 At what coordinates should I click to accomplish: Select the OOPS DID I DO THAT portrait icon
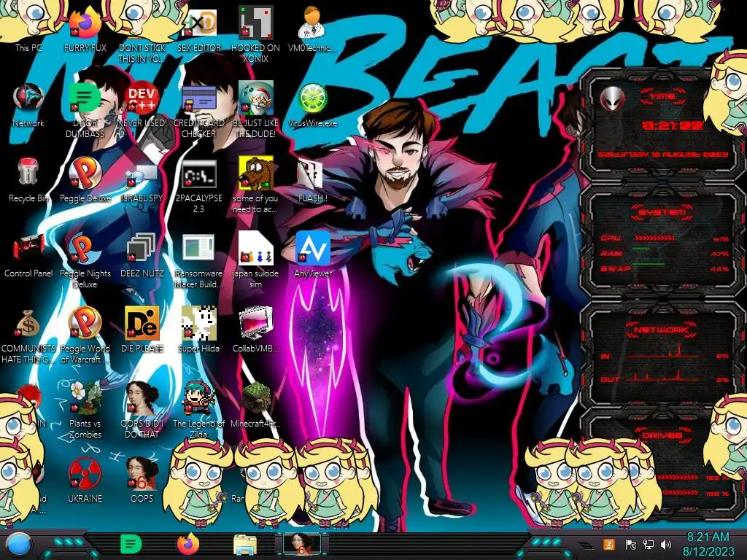(142, 410)
